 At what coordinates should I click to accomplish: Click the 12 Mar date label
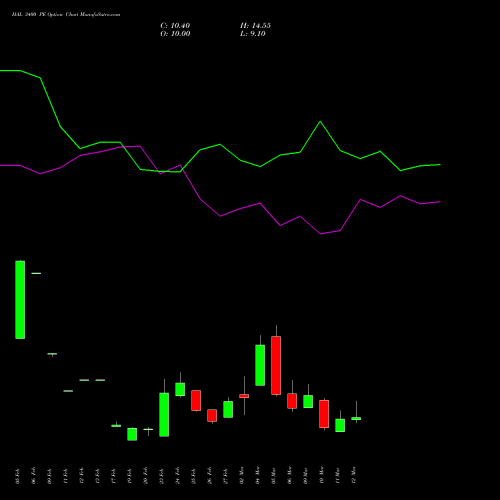point(354,475)
